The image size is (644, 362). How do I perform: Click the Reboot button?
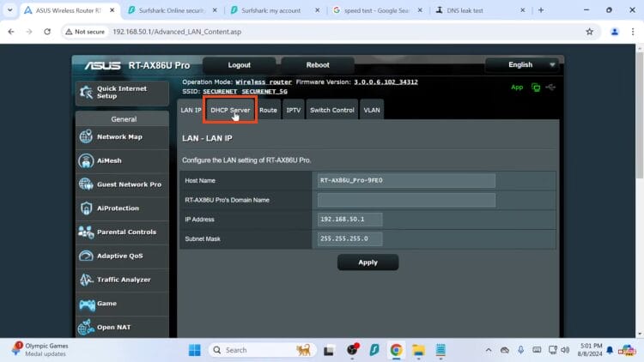click(x=318, y=65)
